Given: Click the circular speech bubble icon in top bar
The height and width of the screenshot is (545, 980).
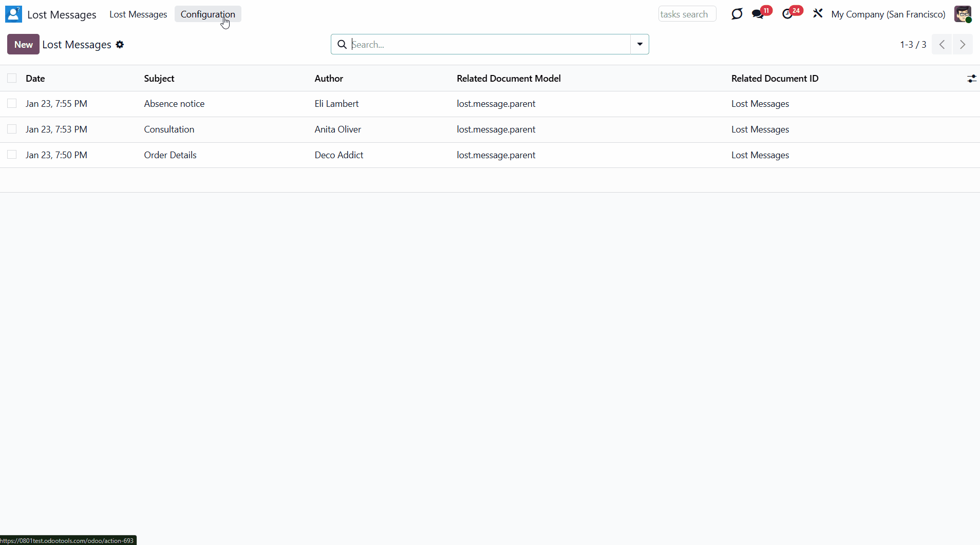Looking at the screenshot, I should [x=737, y=14].
